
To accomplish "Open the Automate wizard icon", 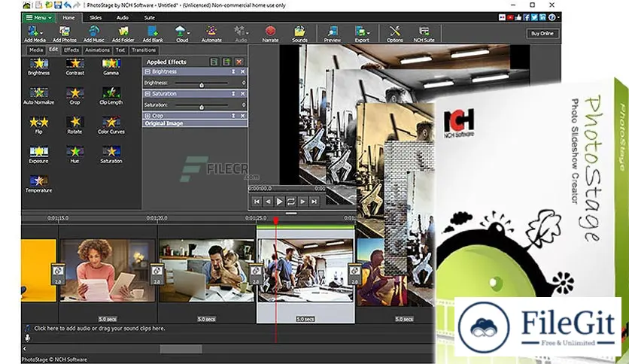I will pos(211,32).
